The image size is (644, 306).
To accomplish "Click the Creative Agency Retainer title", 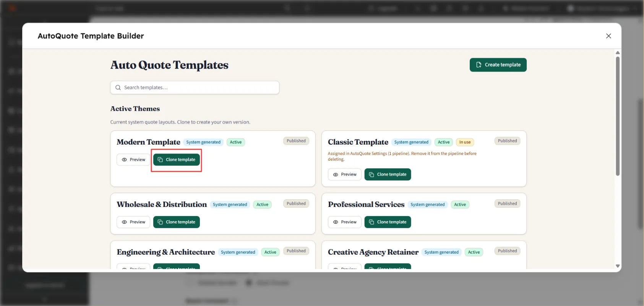I will [373, 252].
